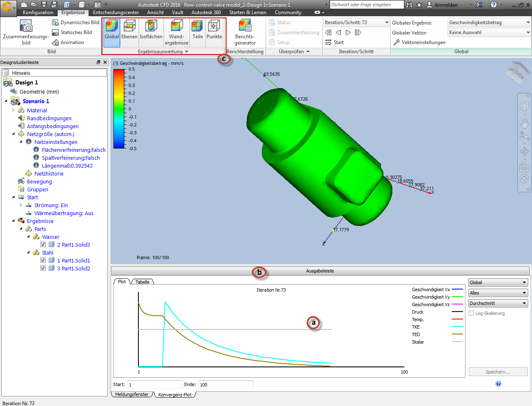Click the Open folder icon in the quick access toolbar
Image resolution: width=532 pixels, height=406 pixels.
34,5
